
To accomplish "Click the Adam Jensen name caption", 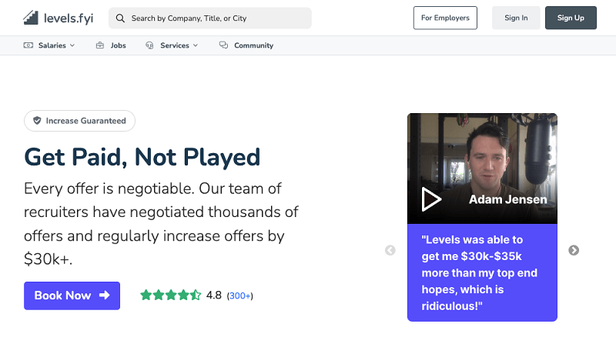I will pos(508,199).
